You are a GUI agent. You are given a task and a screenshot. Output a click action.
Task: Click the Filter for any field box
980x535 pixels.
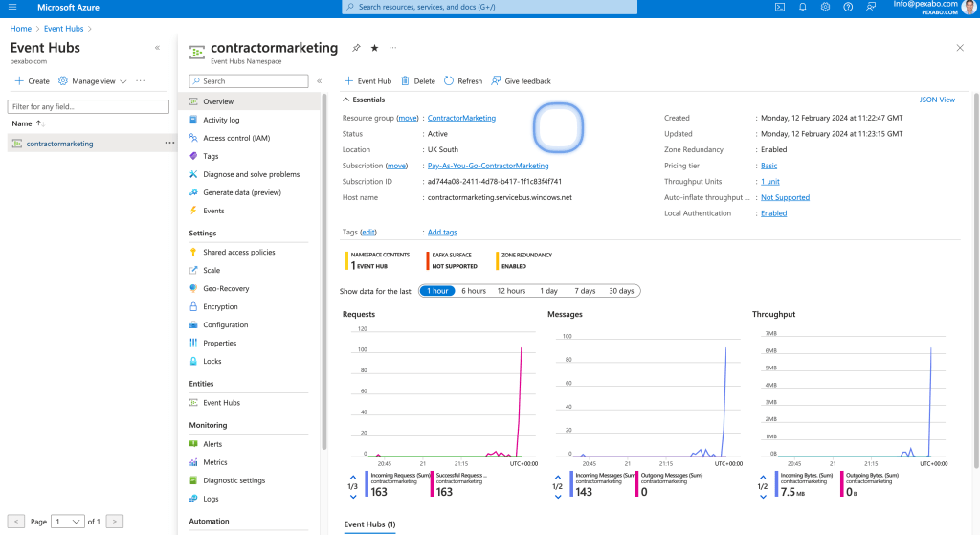coord(88,107)
